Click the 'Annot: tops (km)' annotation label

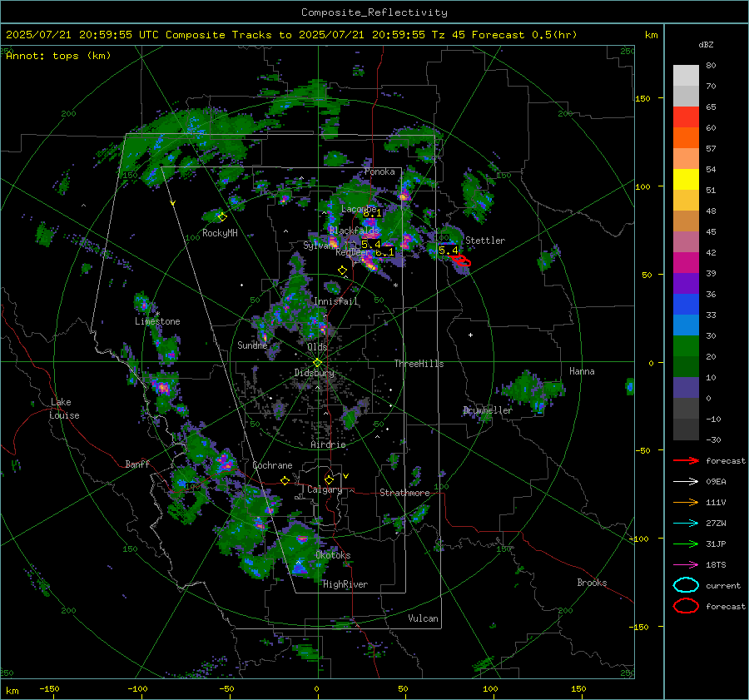(58, 56)
